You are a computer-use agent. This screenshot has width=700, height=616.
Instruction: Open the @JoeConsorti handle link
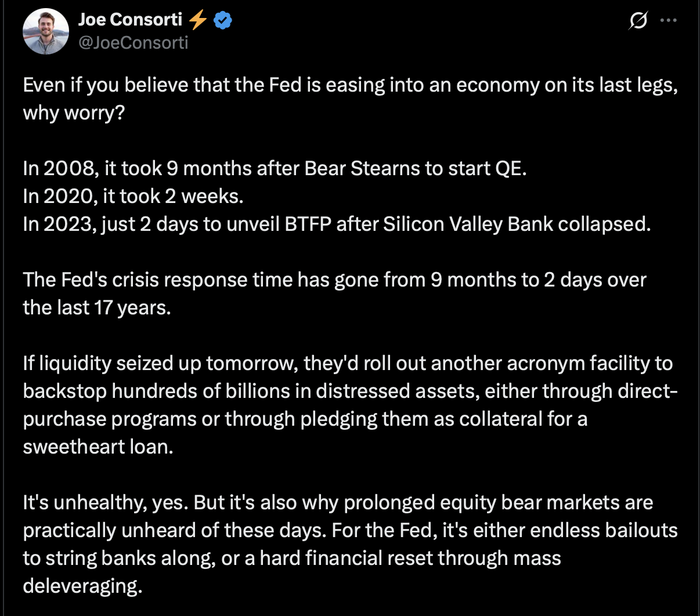click(133, 43)
